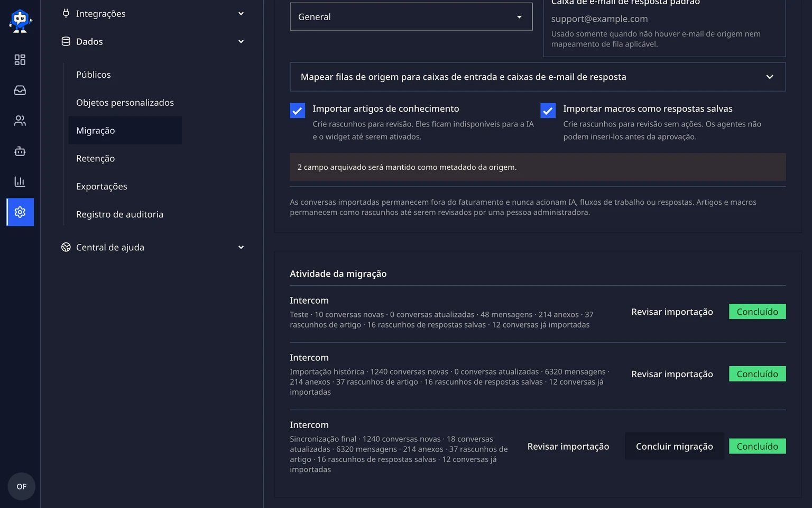Click Revisar importação for Sincronização final
The height and width of the screenshot is (508, 812).
click(x=568, y=446)
